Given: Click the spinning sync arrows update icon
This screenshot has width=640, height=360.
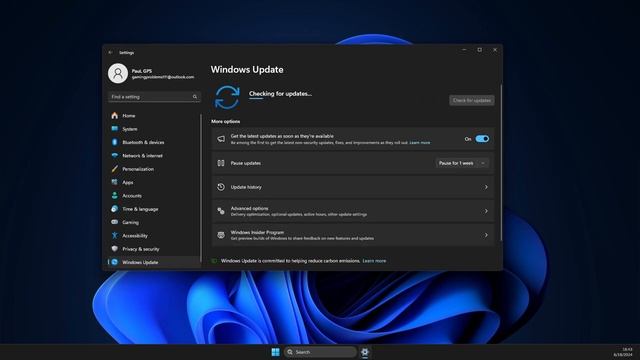Looking at the screenshot, I should [x=227, y=97].
